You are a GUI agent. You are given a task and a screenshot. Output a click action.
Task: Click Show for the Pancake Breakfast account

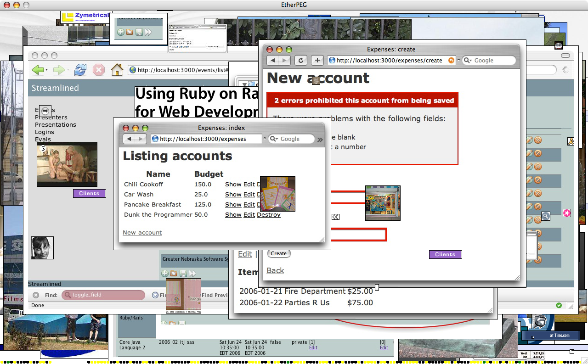click(x=233, y=204)
